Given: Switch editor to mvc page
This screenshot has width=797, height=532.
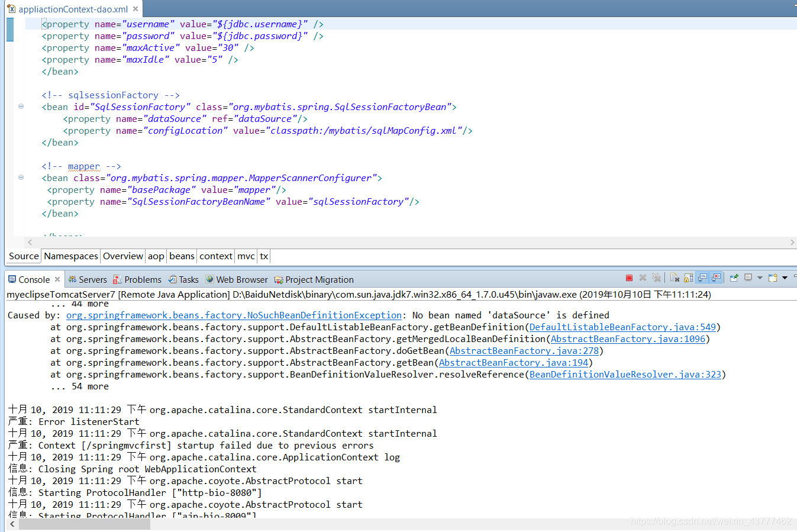Looking at the screenshot, I should tap(246, 256).
